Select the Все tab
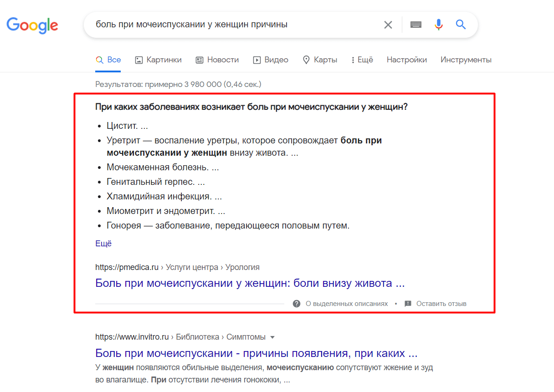 click(108, 60)
